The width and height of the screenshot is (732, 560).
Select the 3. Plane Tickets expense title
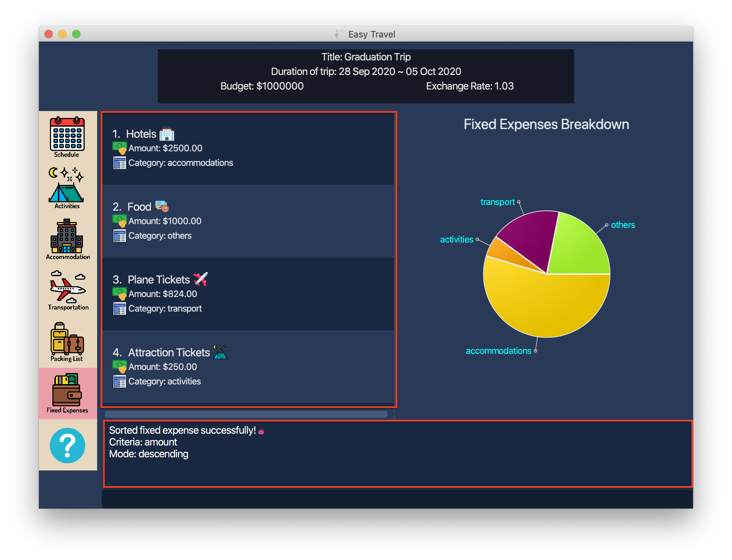(x=151, y=280)
